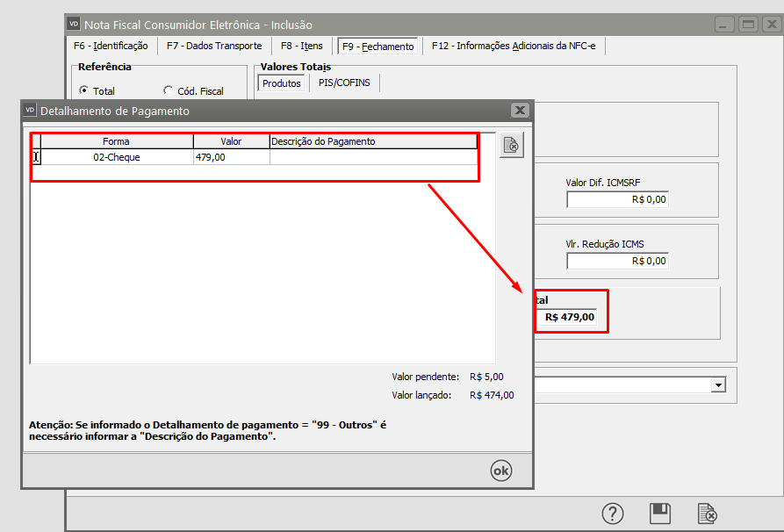
Task: Open the F7 - Dados Transporte tab
Action: coord(214,46)
